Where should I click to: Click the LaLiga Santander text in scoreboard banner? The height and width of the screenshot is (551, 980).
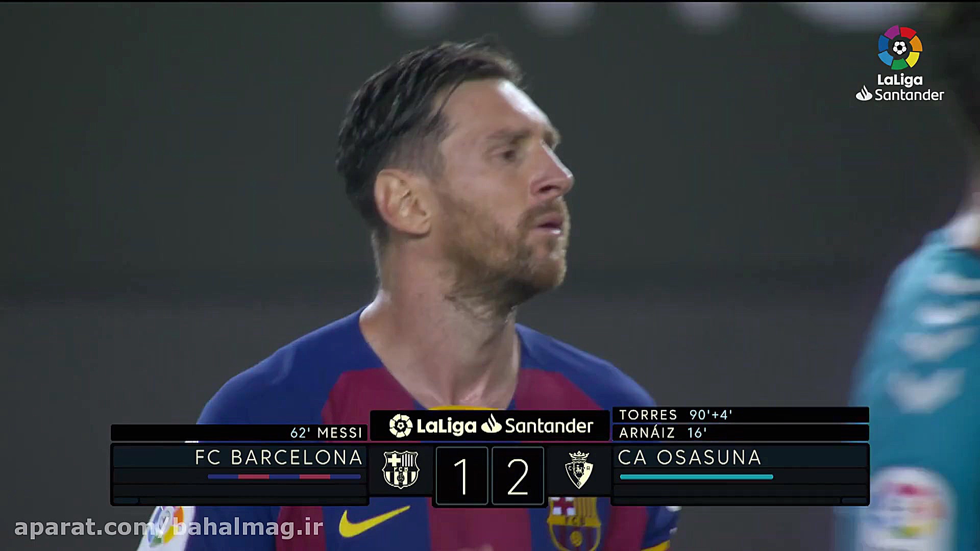point(505,425)
